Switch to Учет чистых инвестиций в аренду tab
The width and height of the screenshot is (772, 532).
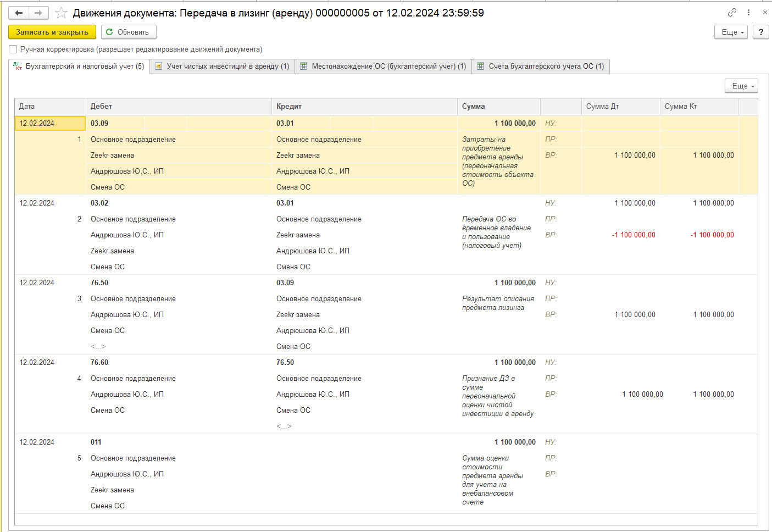[223, 66]
